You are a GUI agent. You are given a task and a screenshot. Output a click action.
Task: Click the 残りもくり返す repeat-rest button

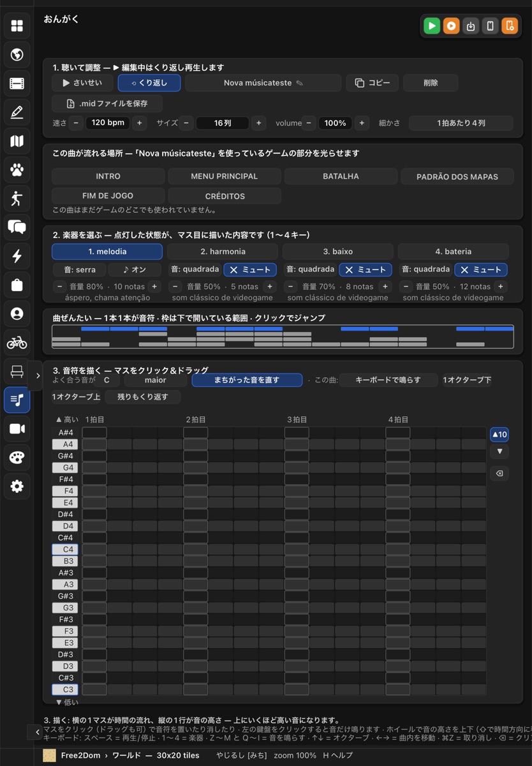142,397
